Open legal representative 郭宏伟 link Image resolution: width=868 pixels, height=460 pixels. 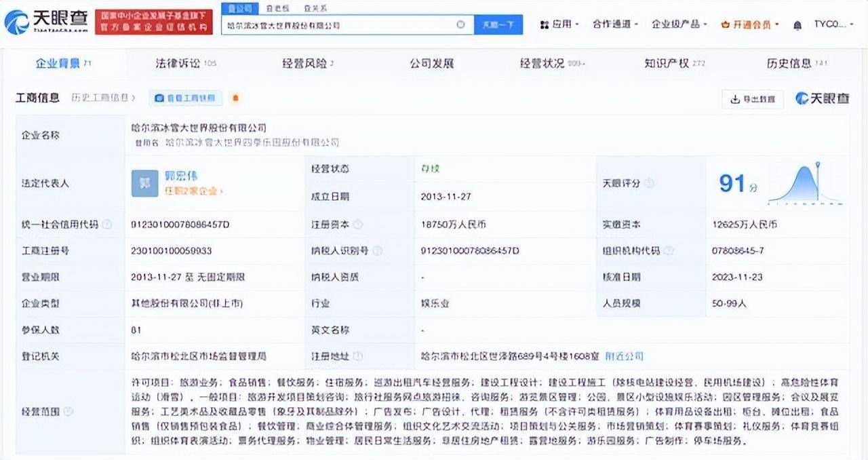(x=181, y=176)
